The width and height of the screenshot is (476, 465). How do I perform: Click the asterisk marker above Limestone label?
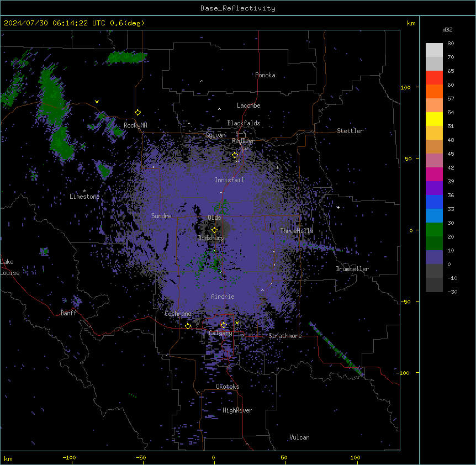(84, 191)
